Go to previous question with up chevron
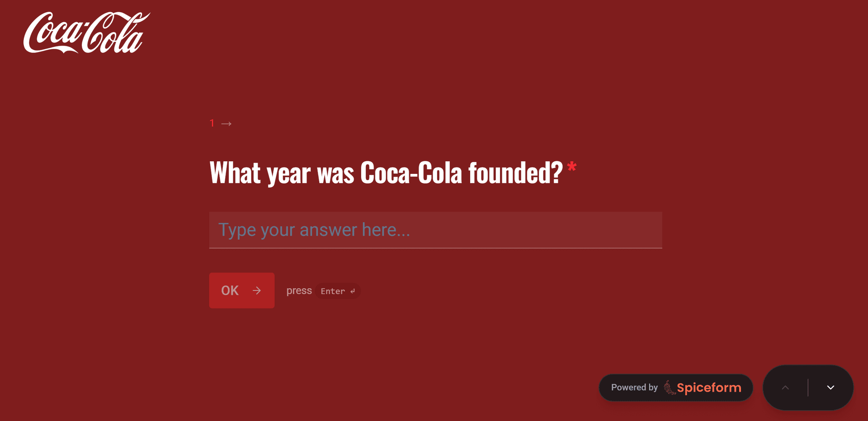Viewport: 868px width, 421px height. (x=785, y=388)
